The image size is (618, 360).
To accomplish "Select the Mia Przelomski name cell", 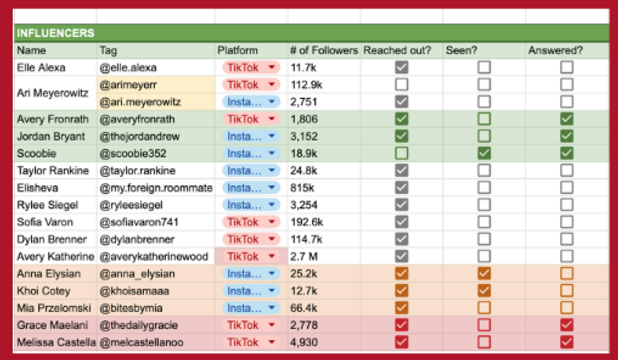I will pyautogui.click(x=55, y=308).
